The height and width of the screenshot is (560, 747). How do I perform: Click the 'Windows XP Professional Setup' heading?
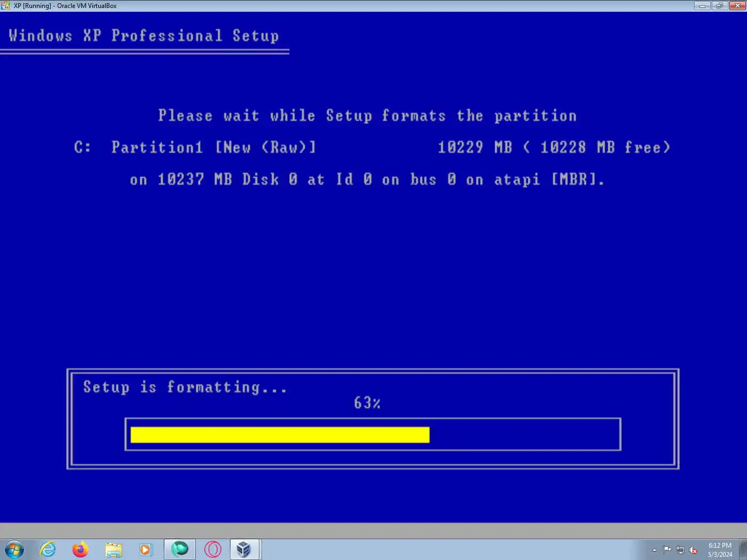[x=144, y=36]
